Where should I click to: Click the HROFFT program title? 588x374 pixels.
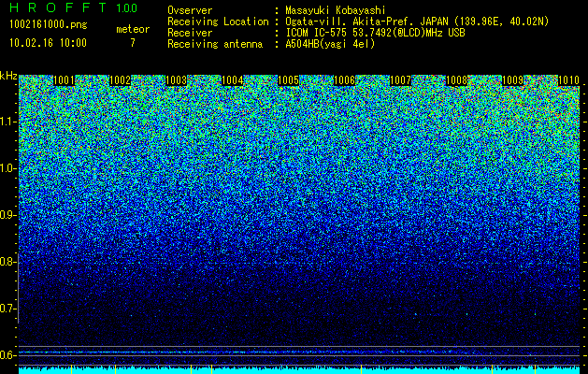pos(59,7)
